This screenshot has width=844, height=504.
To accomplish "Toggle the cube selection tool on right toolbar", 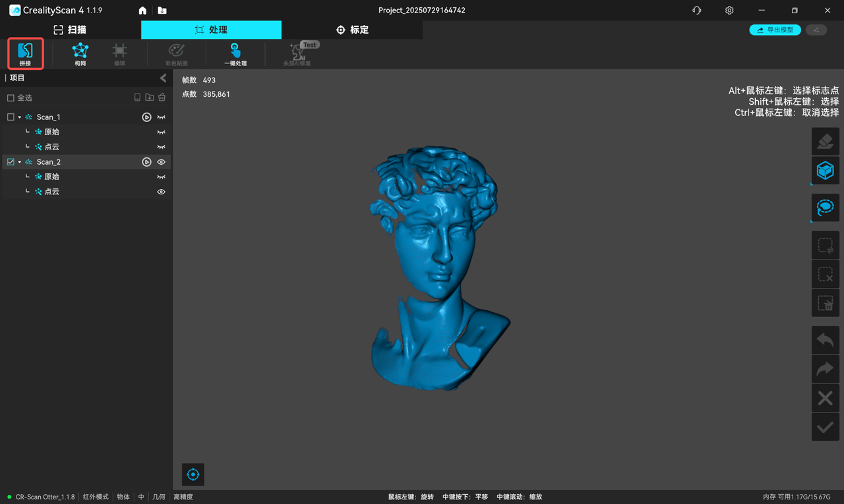I will tap(825, 171).
